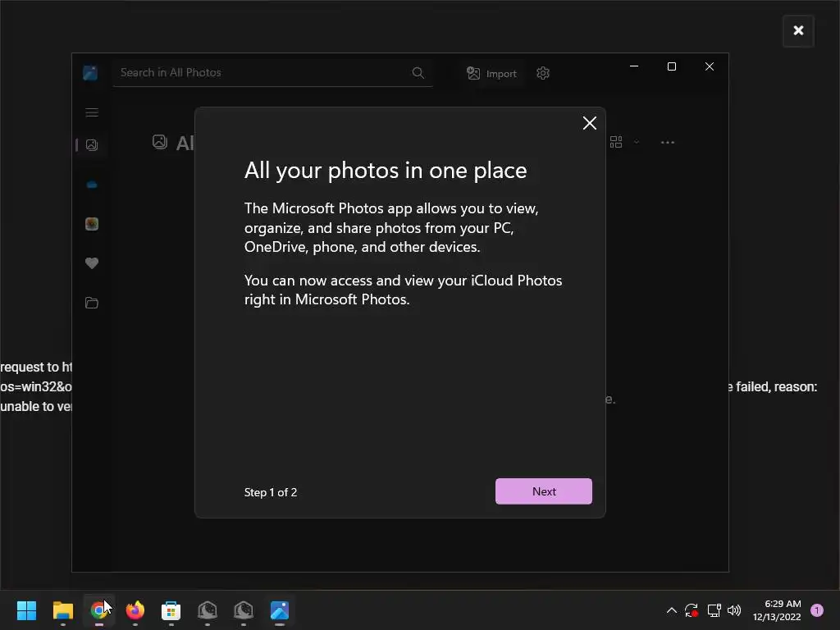Click Next in the onboarding dialog

coord(543,491)
